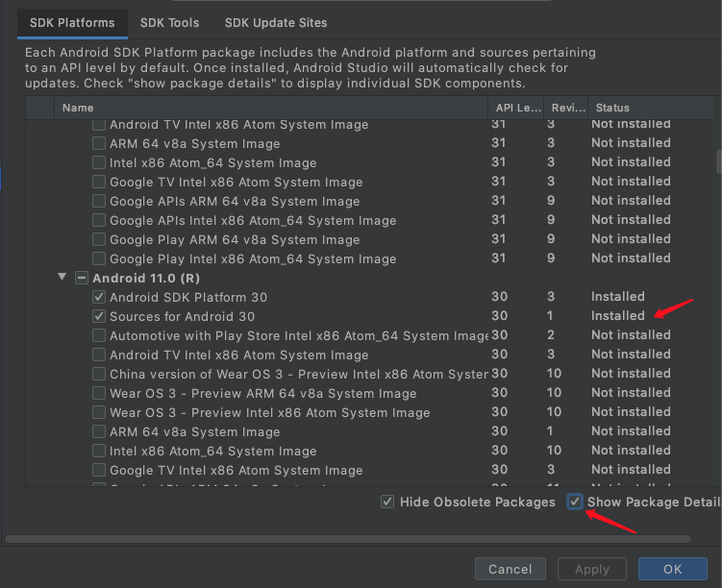Viewport: 722px width, 588px height.
Task: Select the SDK Platforms tab
Action: click(x=72, y=22)
